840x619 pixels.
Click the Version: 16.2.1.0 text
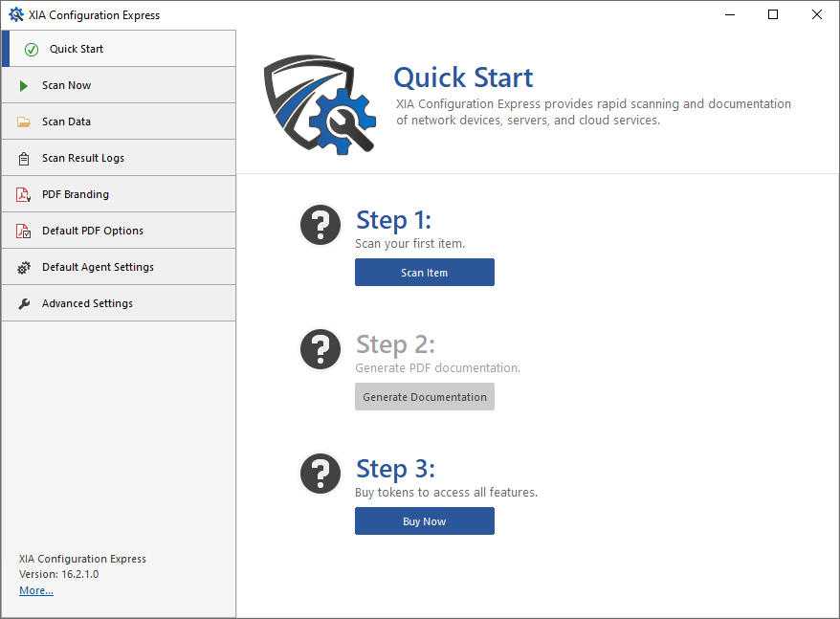coord(59,574)
